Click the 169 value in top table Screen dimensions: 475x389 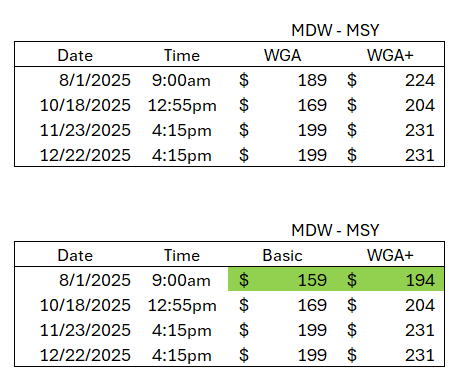point(312,105)
